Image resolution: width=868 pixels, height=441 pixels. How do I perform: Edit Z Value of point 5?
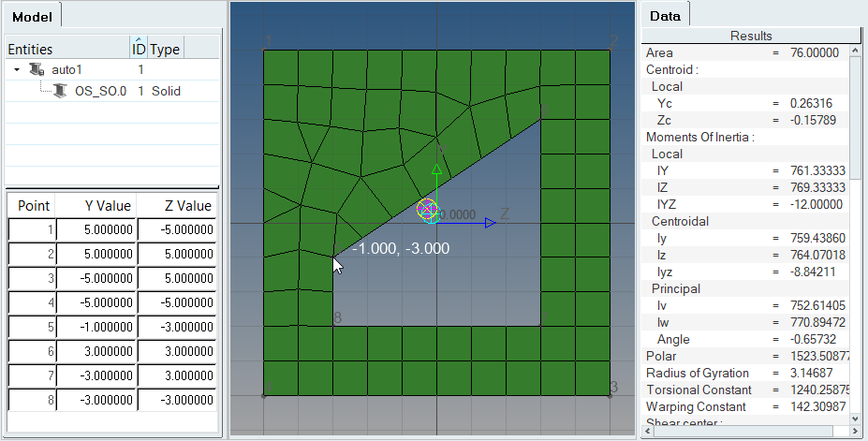pyautogui.click(x=177, y=327)
